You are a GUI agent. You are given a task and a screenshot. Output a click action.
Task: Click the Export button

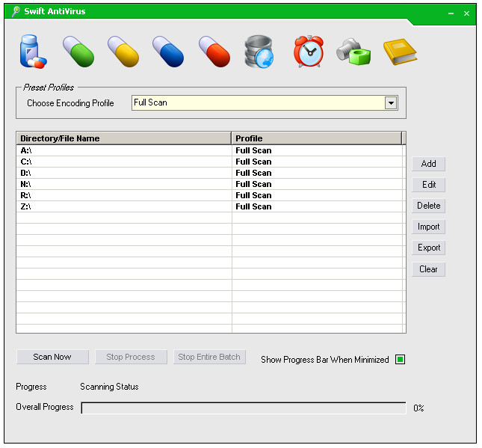click(428, 248)
